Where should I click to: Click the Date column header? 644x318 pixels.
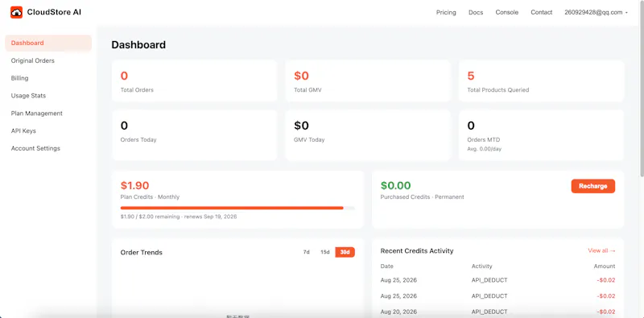pyautogui.click(x=387, y=266)
